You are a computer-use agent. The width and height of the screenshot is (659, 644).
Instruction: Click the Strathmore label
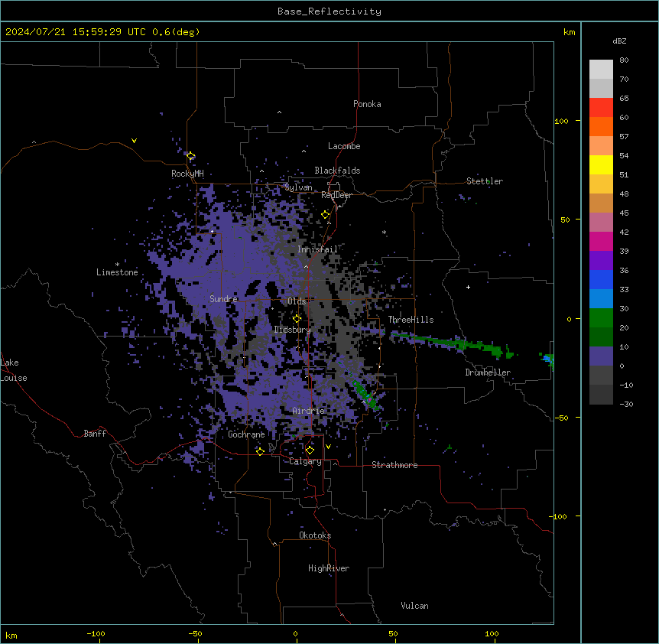pyautogui.click(x=394, y=465)
